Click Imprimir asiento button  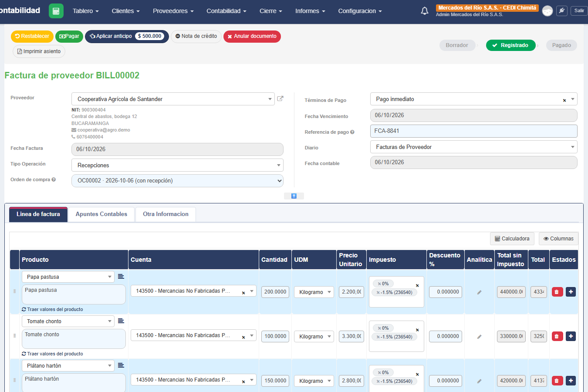pyautogui.click(x=39, y=51)
